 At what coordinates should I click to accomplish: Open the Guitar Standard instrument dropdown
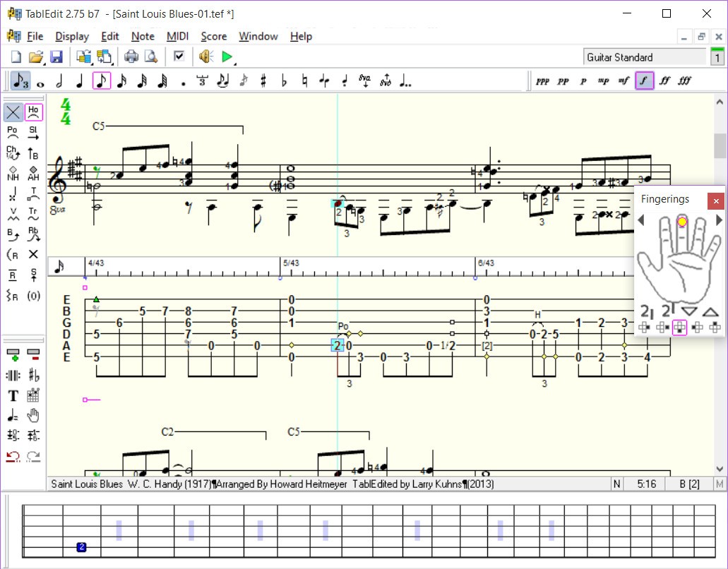point(645,57)
